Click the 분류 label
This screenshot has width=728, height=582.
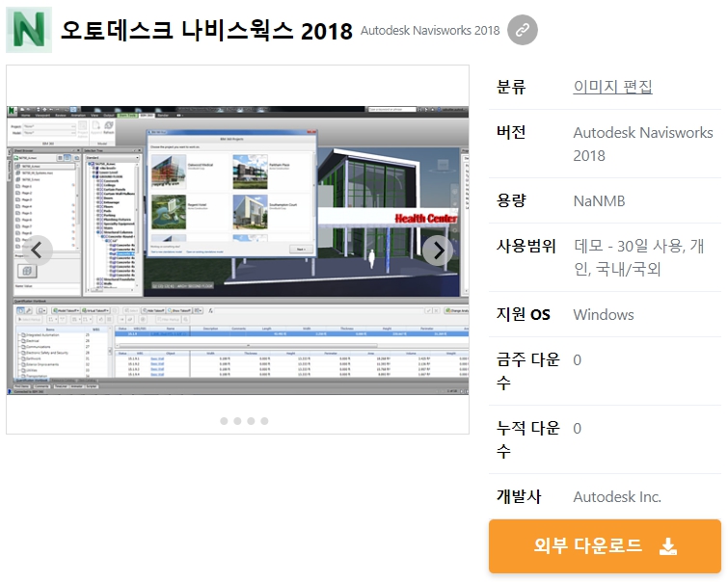coord(511,87)
